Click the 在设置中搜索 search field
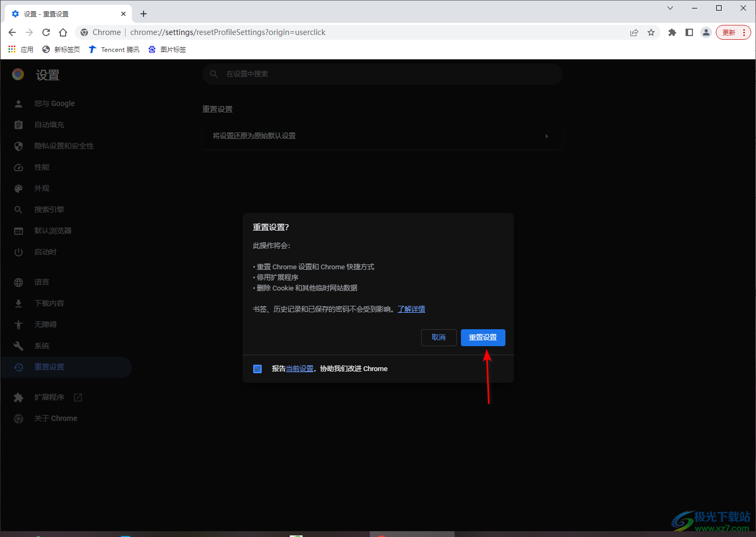The width and height of the screenshot is (756, 537). click(382, 74)
